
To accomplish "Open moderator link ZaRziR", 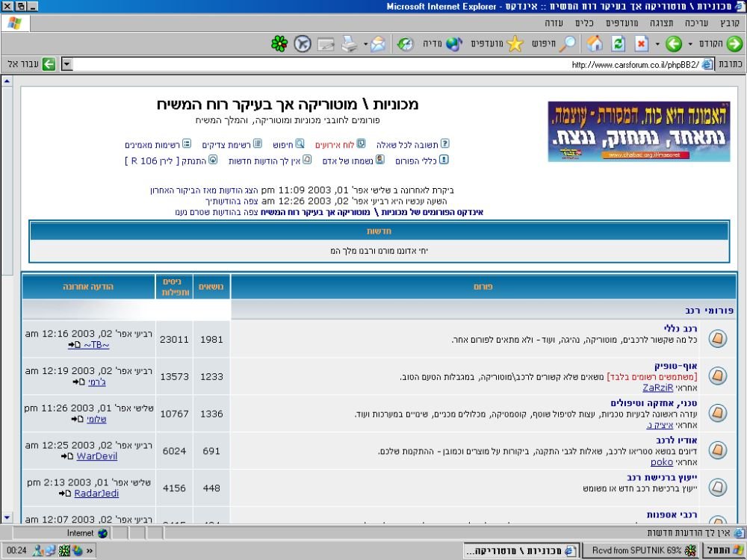I will [x=657, y=388].
